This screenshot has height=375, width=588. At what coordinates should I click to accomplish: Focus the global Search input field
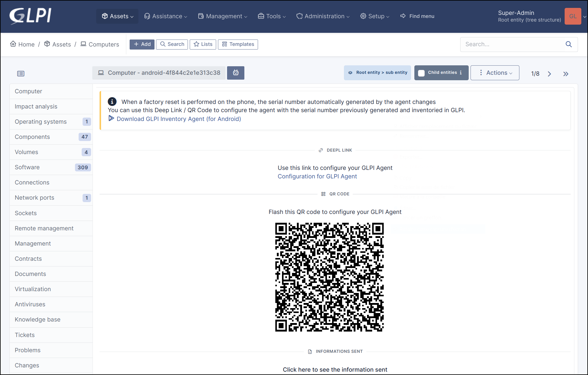pyautogui.click(x=512, y=44)
